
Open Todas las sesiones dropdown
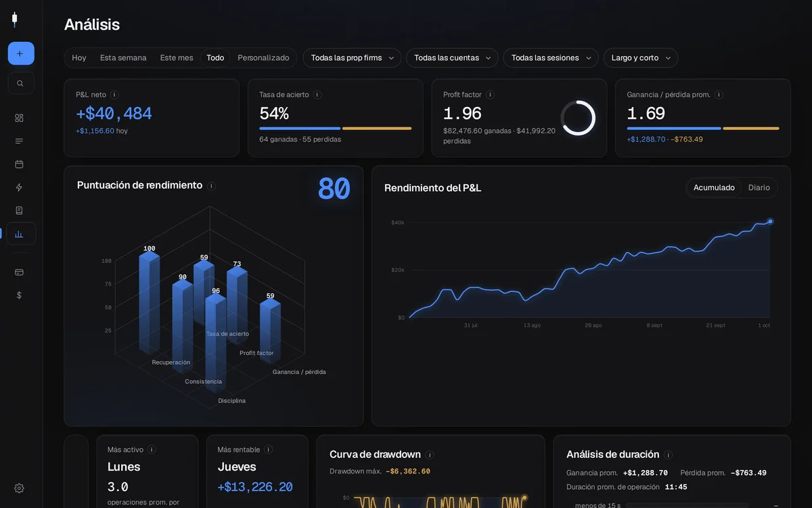(551, 58)
